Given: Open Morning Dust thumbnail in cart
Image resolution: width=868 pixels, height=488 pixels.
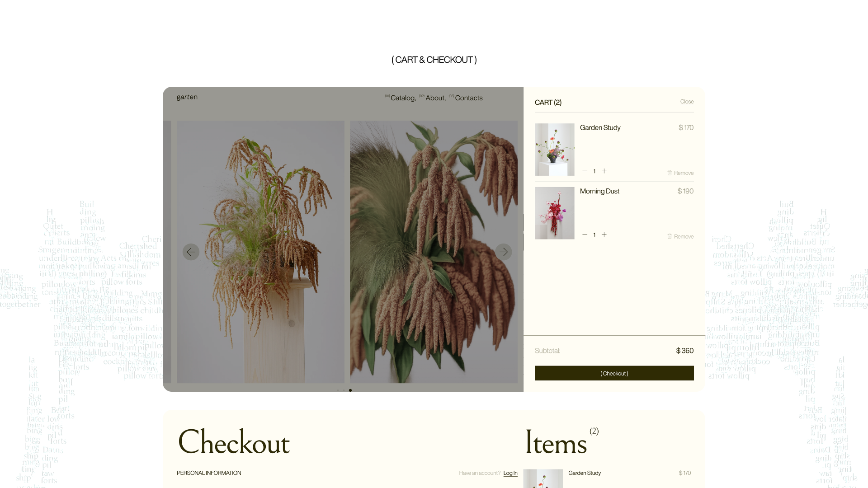Looking at the screenshot, I should [x=554, y=213].
